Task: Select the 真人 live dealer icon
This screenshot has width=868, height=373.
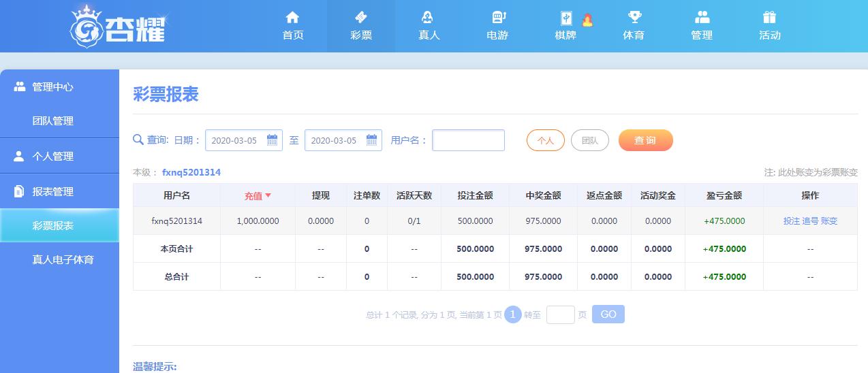Action: point(429,18)
